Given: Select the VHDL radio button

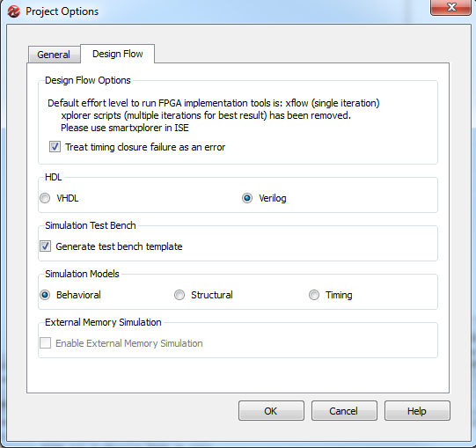Looking at the screenshot, I should click(45, 198).
